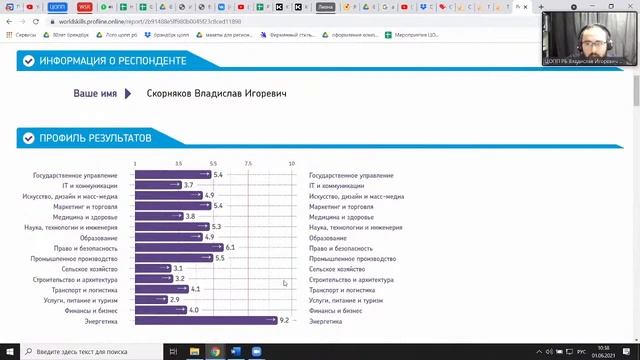
Task: Click the right Маркетинг и торговля label
Action: (x=341, y=207)
